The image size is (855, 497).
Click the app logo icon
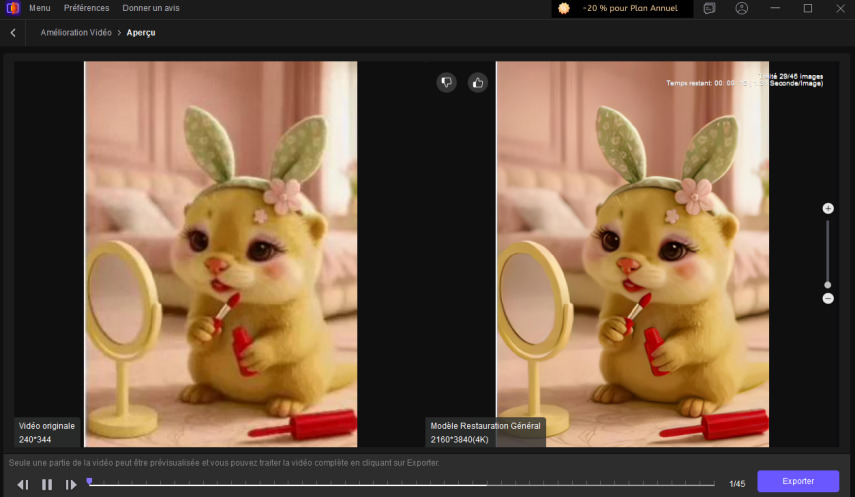[x=11, y=8]
